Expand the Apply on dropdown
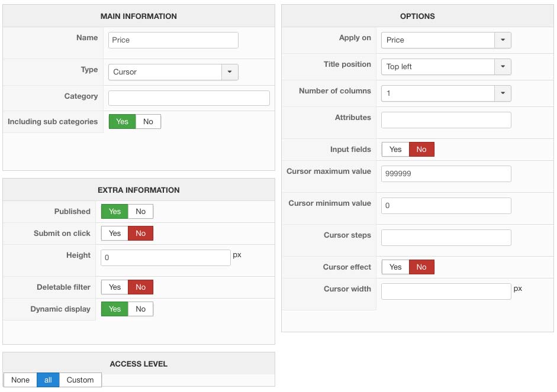This screenshot has height=392, width=557. tap(503, 40)
